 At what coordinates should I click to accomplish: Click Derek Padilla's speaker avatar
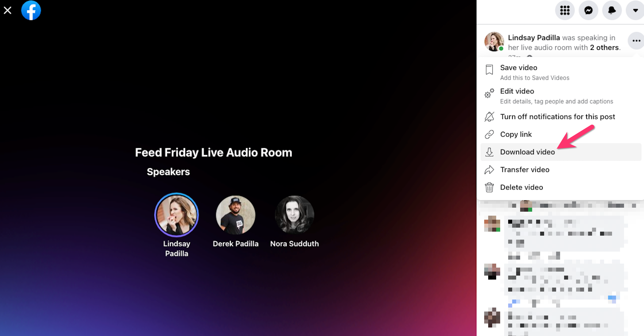point(235,215)
